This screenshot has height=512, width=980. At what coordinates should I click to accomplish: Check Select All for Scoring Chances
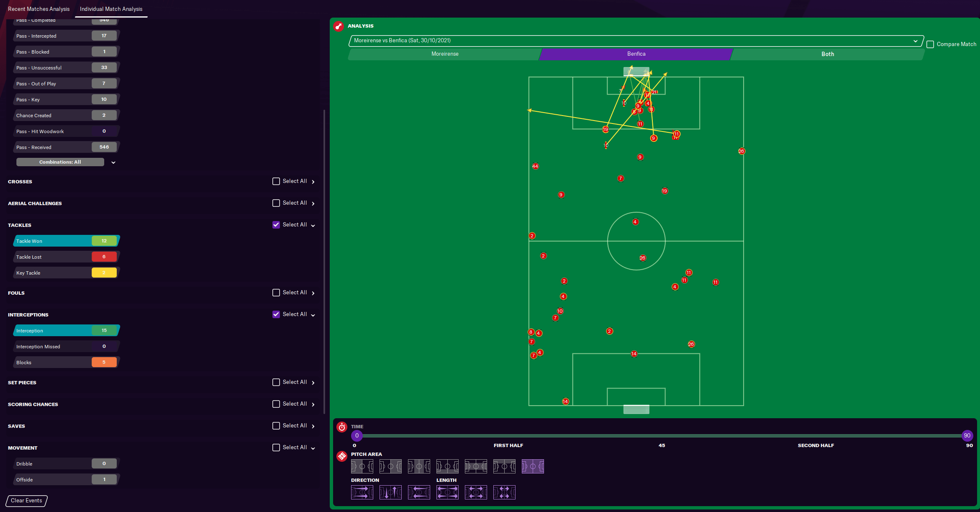tap(276, 404)
